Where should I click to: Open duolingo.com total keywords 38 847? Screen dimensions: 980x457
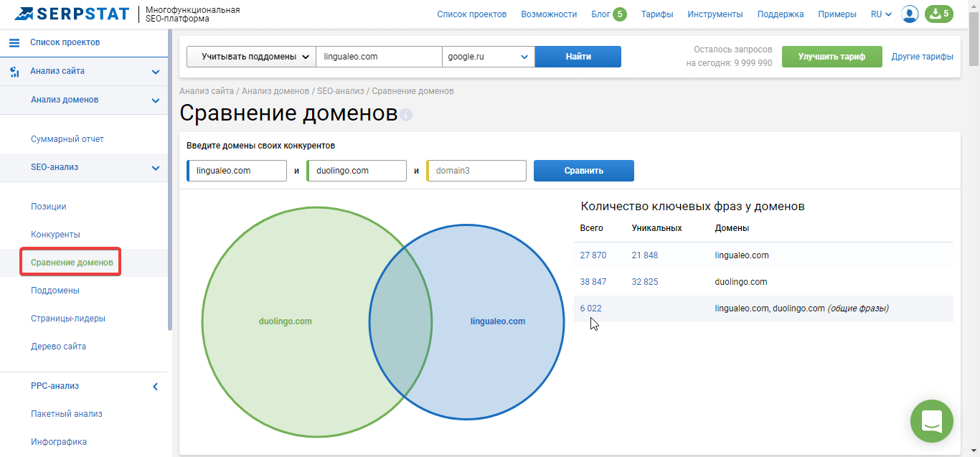click(x=593, y=282)
